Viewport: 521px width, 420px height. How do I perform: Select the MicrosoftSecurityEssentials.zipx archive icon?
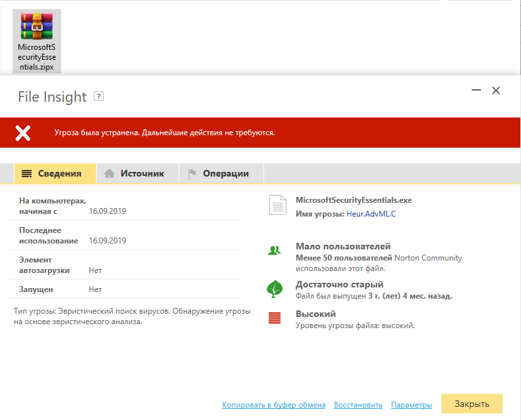pos(37,41)
